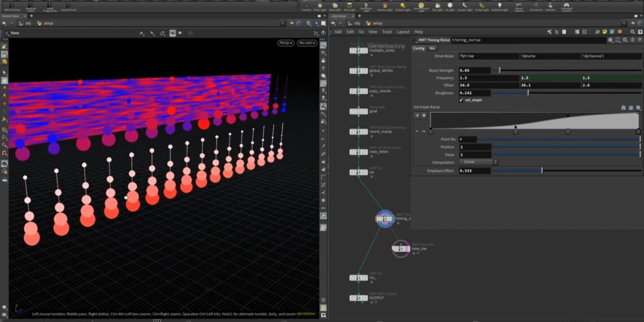644x322 pixels.
Task: Select the Point Light shelf tool
Action: (x=320, y=5)
